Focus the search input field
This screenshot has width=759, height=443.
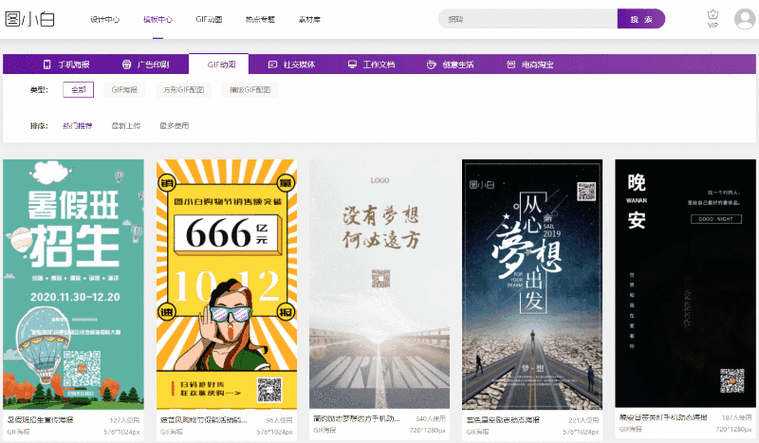[x=527, y=19]
